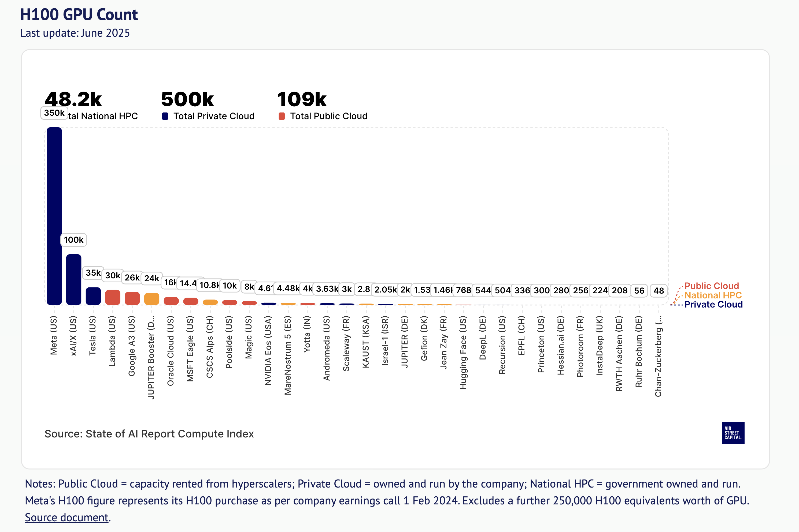799x532 pixels.
Task: Toggle the Private Cloud series label
Action: 713,304
